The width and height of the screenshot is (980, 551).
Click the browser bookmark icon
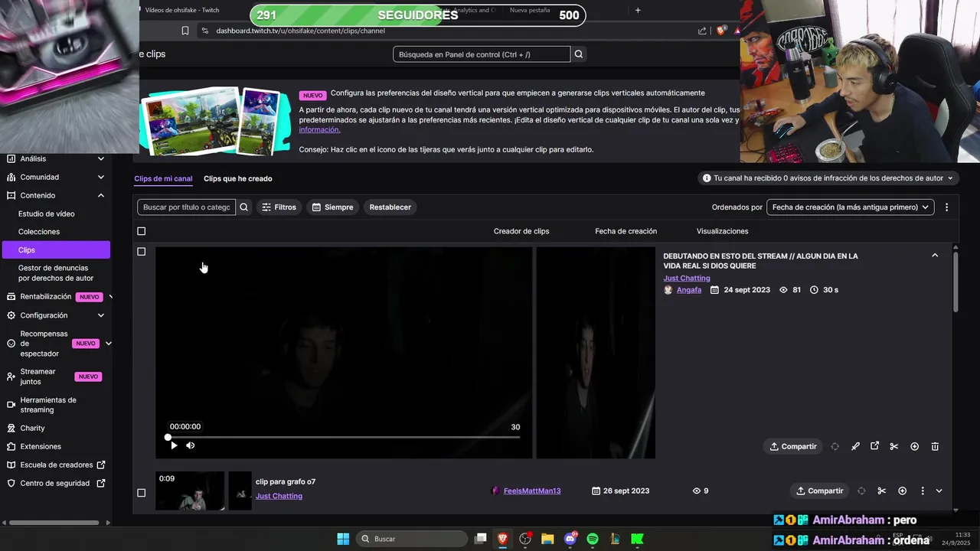185,31
